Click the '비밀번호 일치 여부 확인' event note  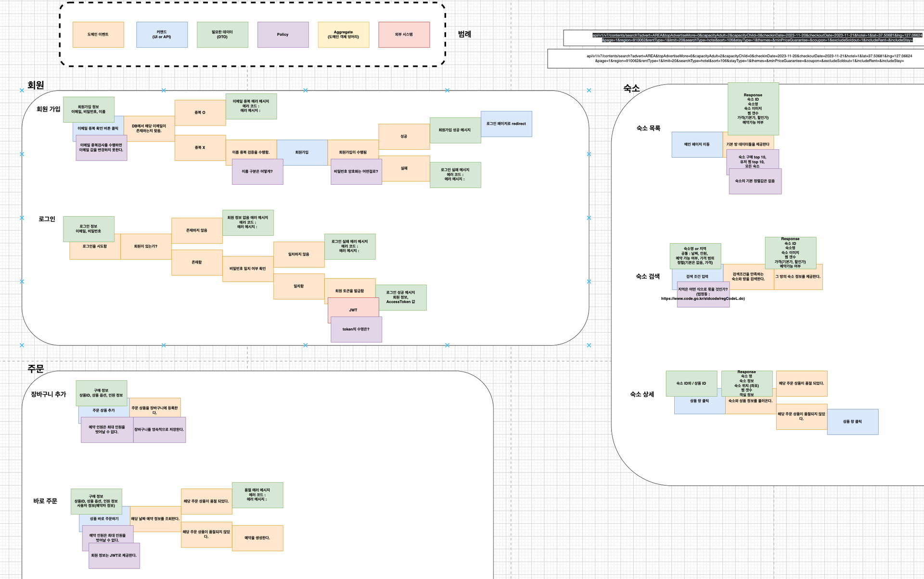(x=247, y=269)
